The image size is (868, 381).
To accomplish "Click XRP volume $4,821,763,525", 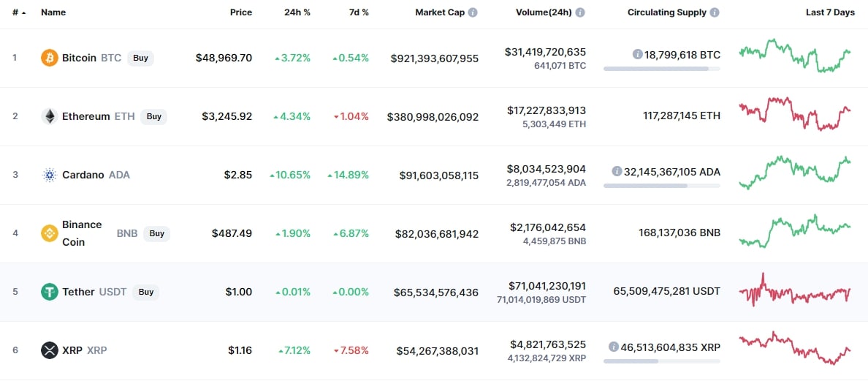I will click(x=548, y=344).
